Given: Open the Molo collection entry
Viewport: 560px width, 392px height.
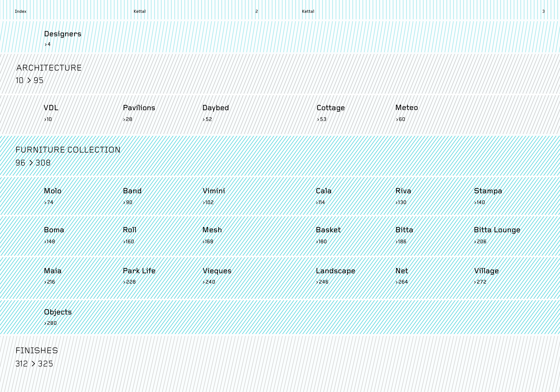Looking at the screenshot, I should (52, 191).
